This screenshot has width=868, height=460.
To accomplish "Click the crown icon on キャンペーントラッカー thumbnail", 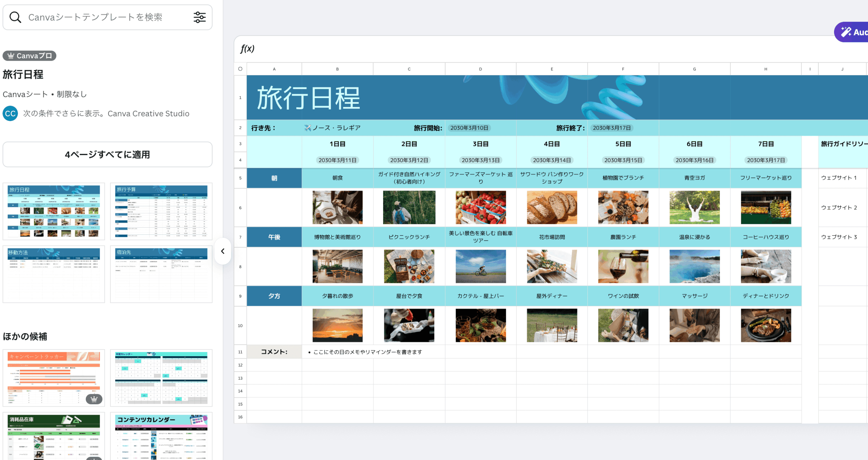I will pos(94,399).
